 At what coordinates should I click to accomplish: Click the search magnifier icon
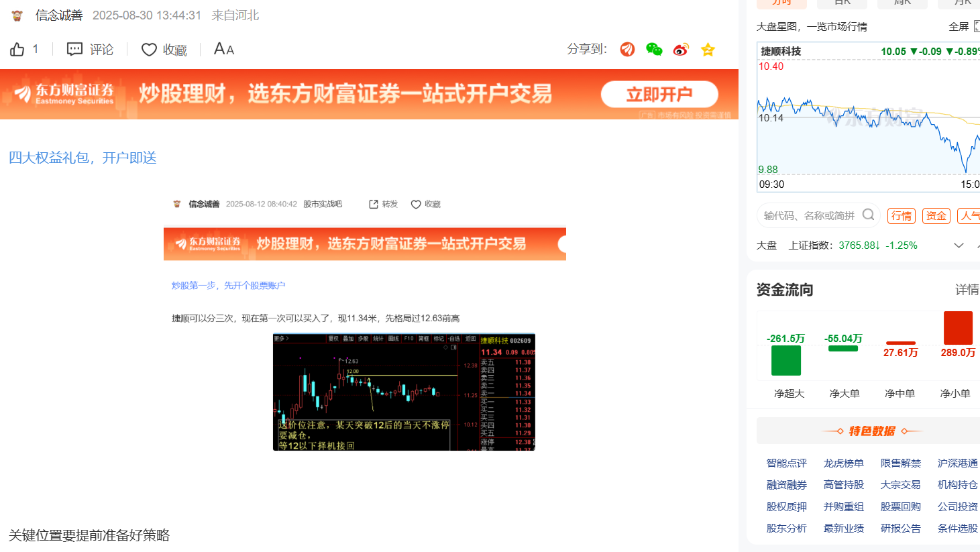click(x=868, y=215)
